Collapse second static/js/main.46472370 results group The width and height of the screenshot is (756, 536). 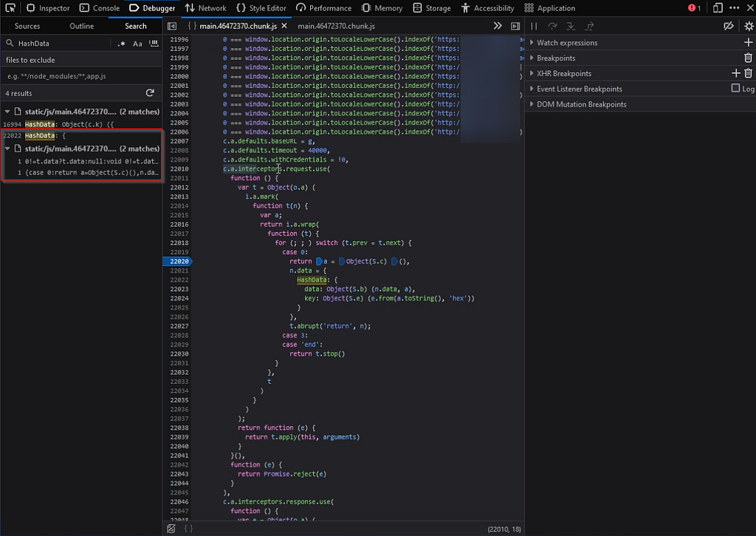pyautogui.click(x=7, y=148)
